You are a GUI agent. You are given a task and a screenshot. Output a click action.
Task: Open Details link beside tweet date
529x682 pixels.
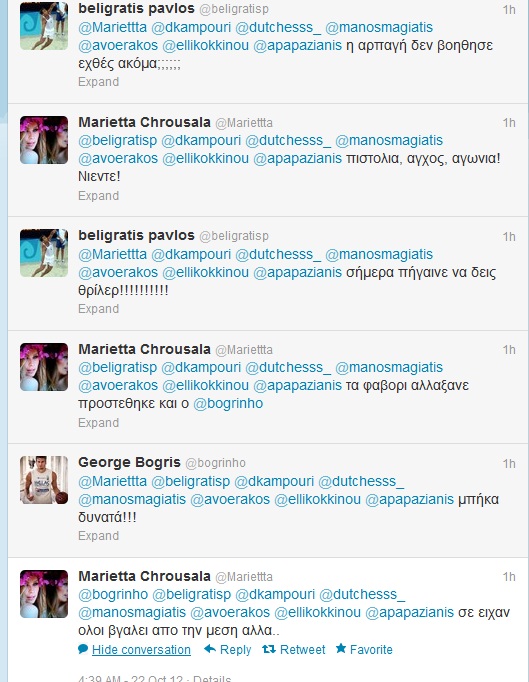point(212,678)
